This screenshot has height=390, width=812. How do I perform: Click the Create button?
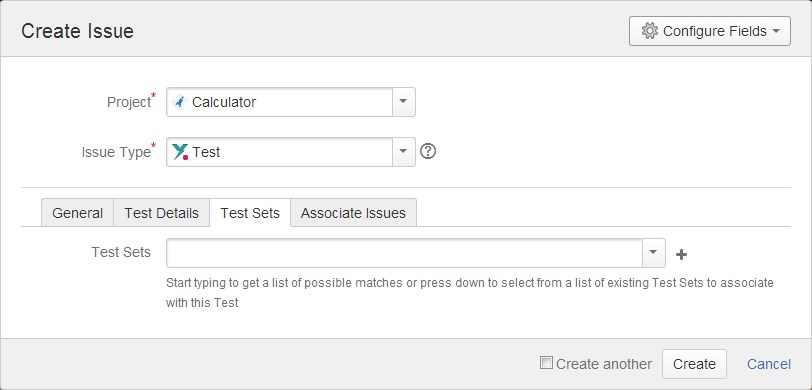694,364
